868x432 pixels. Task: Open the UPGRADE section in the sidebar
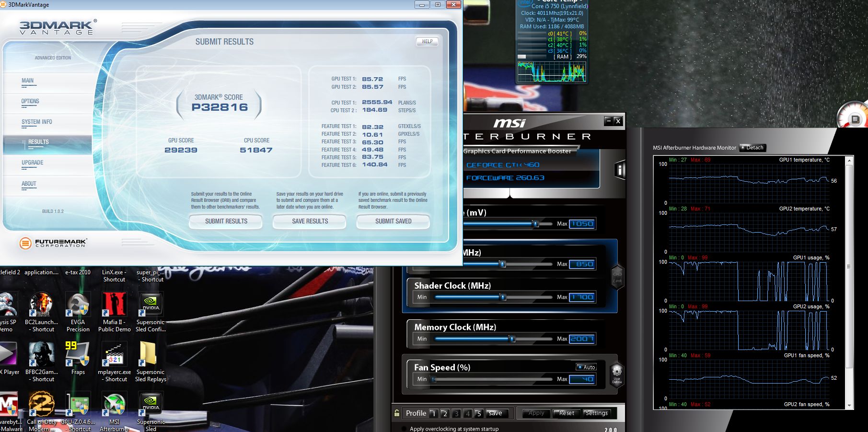33,163
